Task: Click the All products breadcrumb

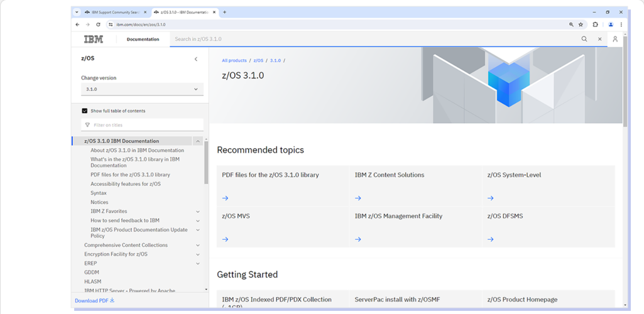Action: (x=234, y=60)
